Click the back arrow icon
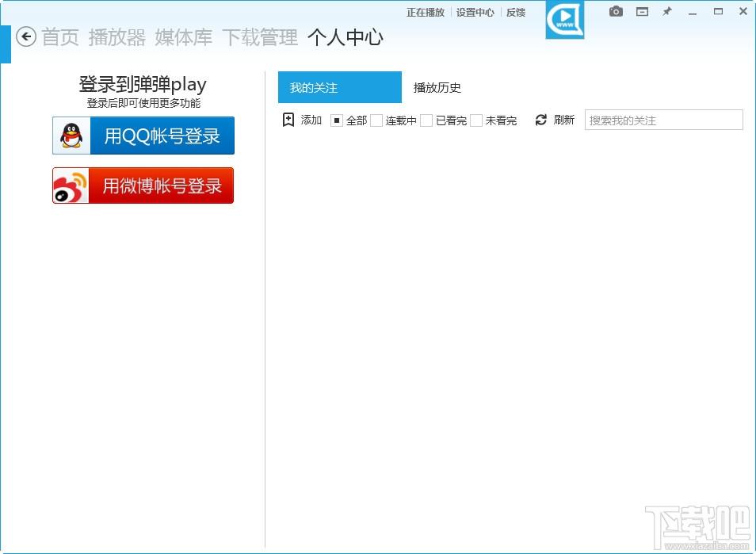 26,36
